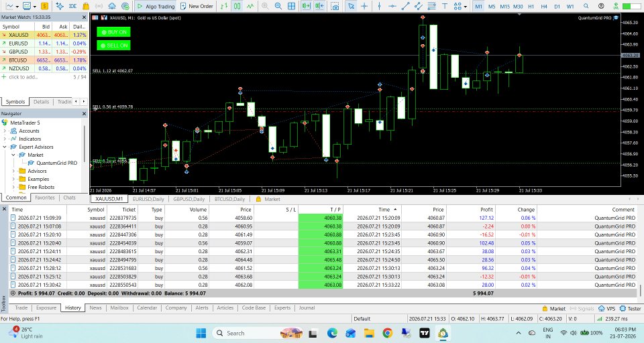Open the Journal tab in Toolbox
The image size is (644, 343).
coord(307,307)
